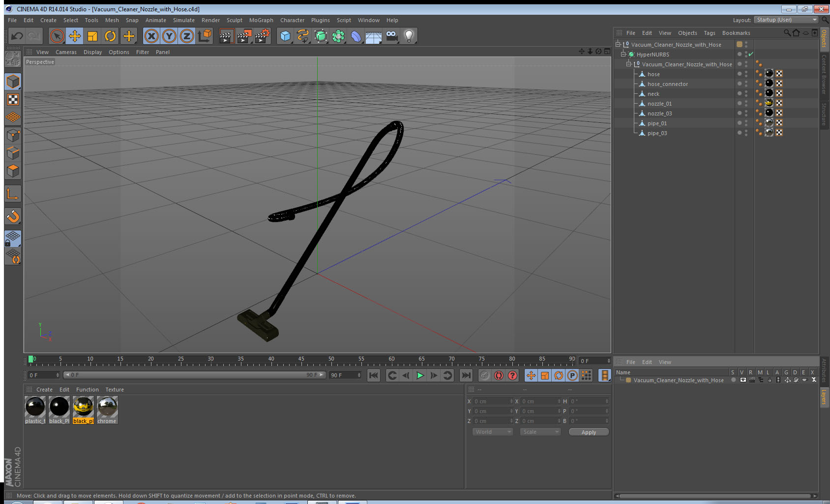Open the spline pen tools icon
830x504 pixels.
[x=303, y=36]
